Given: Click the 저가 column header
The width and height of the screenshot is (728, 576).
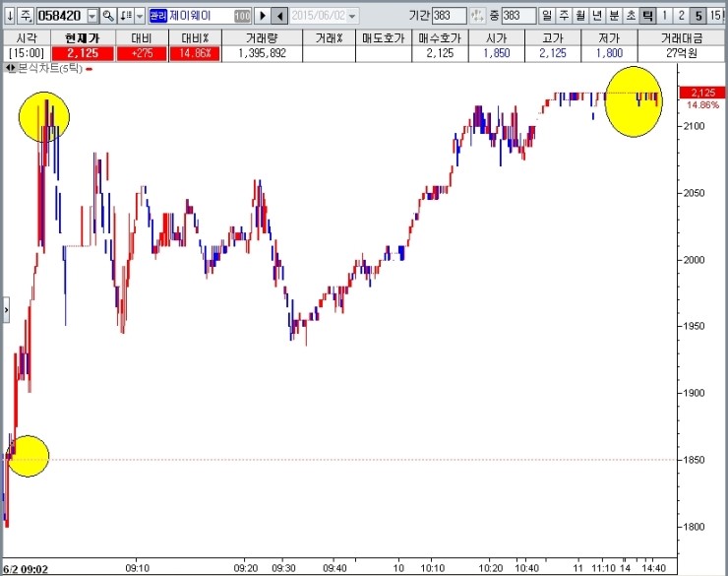Looking at the screenshot, I should point(609,37).
